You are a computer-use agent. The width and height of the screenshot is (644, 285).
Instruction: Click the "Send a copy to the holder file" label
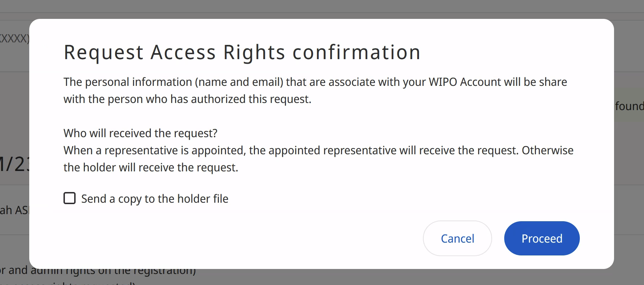click(154, 199)
